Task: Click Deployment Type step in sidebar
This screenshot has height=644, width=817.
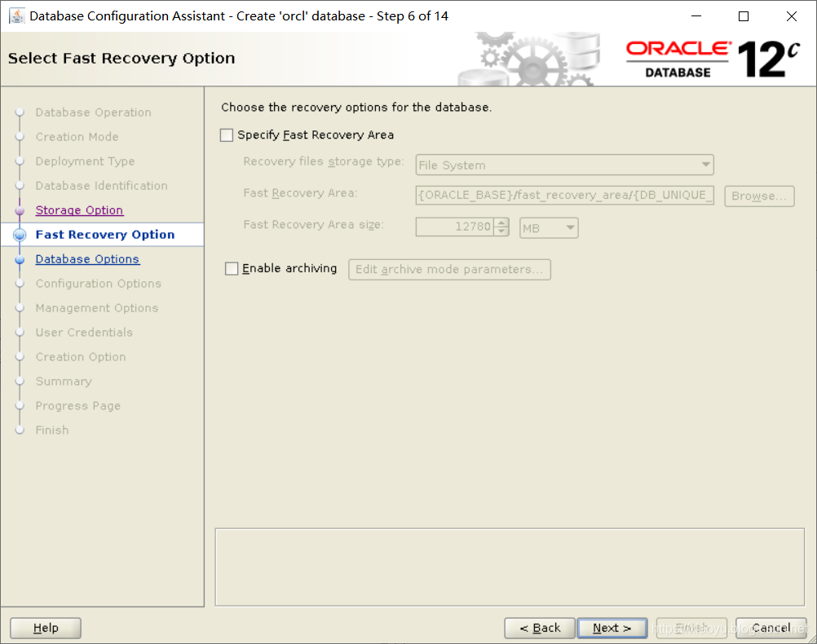Action: point(85,161)
